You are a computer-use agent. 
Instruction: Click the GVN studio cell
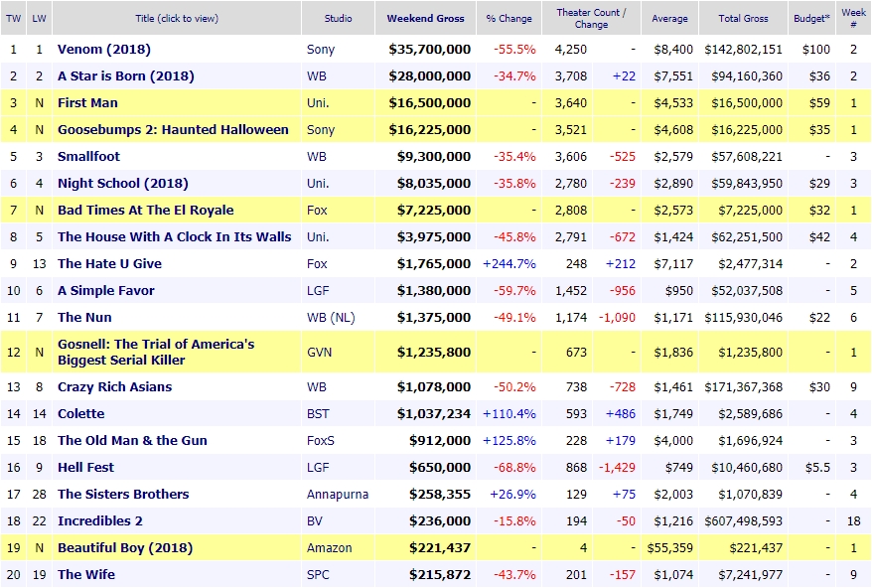coord(319,353)
